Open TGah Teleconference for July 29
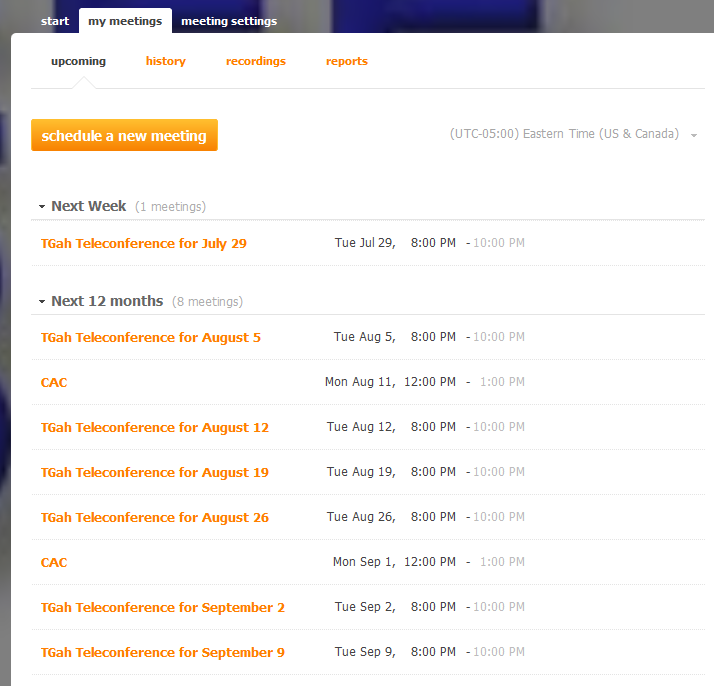 pyautogui.click(x=143, y=244)
